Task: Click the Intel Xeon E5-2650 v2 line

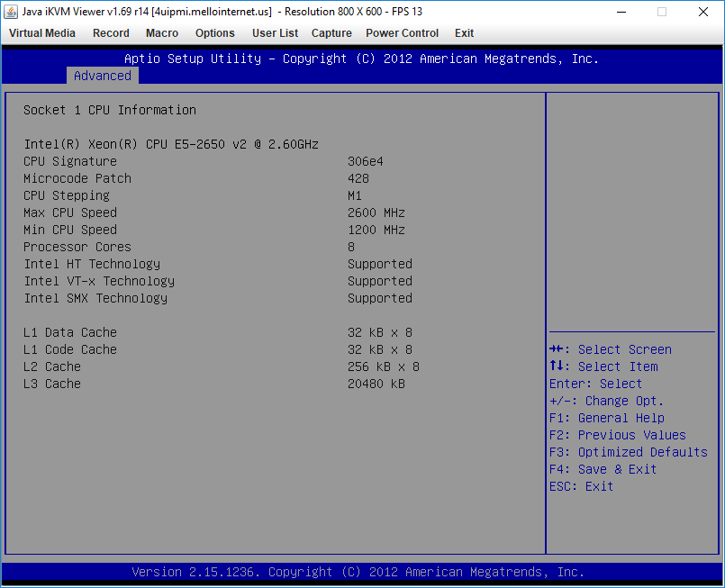Action: coord(171,144)
